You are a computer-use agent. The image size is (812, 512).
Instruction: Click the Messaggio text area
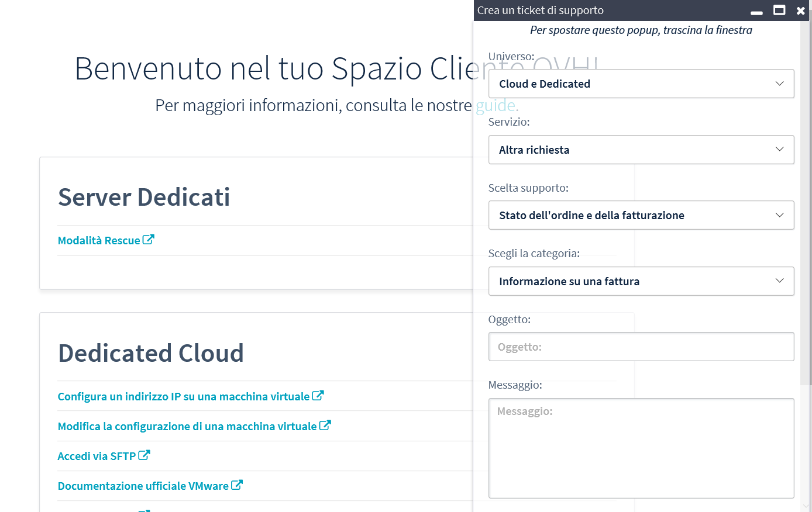[x=641, y=448]
